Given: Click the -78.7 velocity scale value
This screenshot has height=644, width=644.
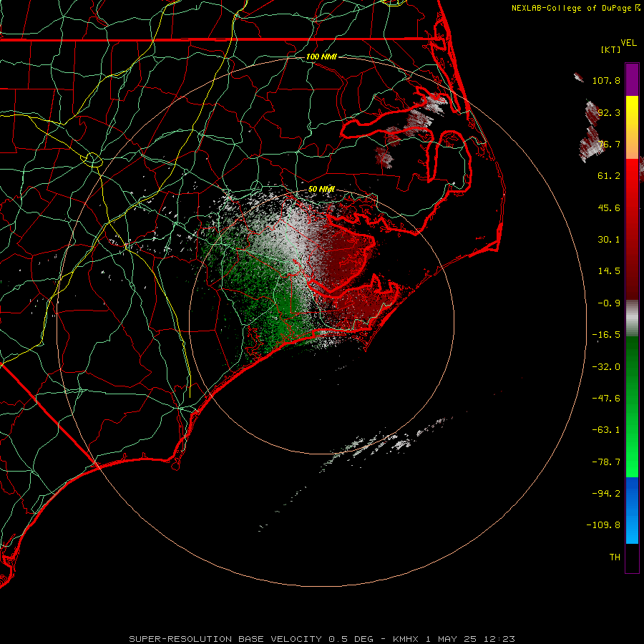Looking at the screenshot, I should point(606,462).
